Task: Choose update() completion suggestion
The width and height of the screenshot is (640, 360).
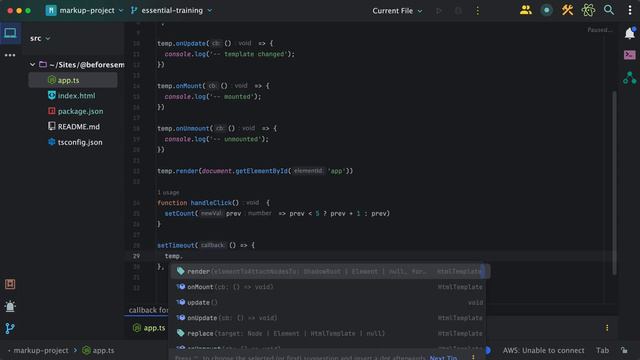Action: [x=329, y=302]
